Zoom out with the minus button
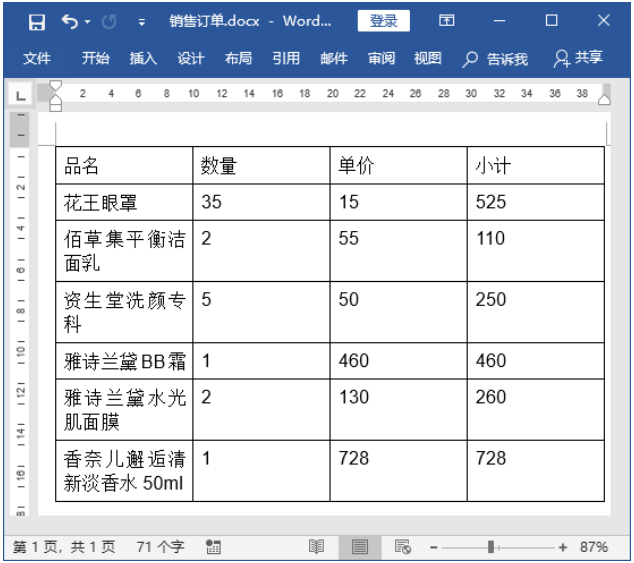This screenshot has height=563, width=634. [x=433, y=548]
